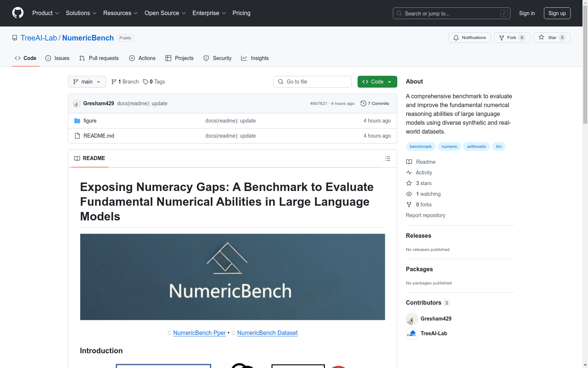Open the Activity link in About
The image size is (588, 368).
pyautogui.click(x=419, y=173)
